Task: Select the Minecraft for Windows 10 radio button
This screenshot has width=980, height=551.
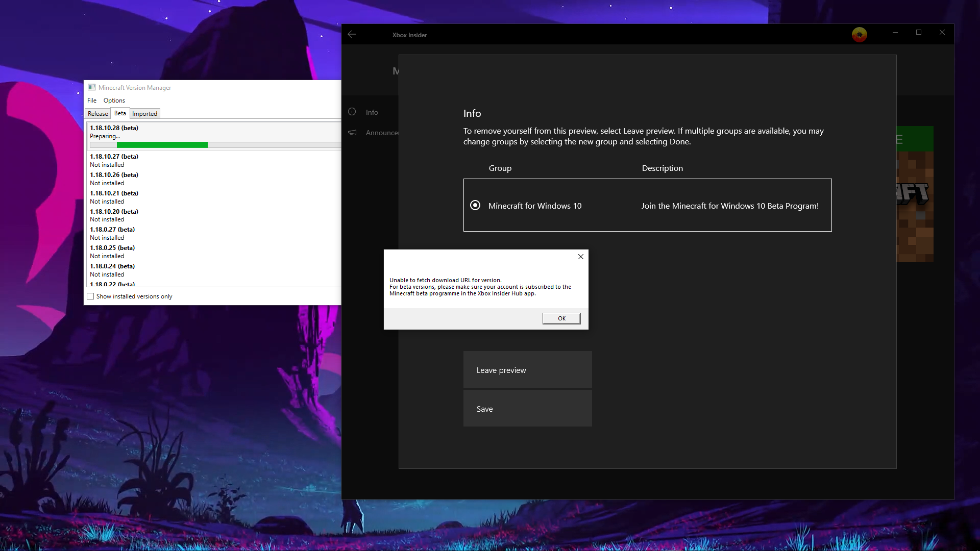Action: click(x=475, y=205)
